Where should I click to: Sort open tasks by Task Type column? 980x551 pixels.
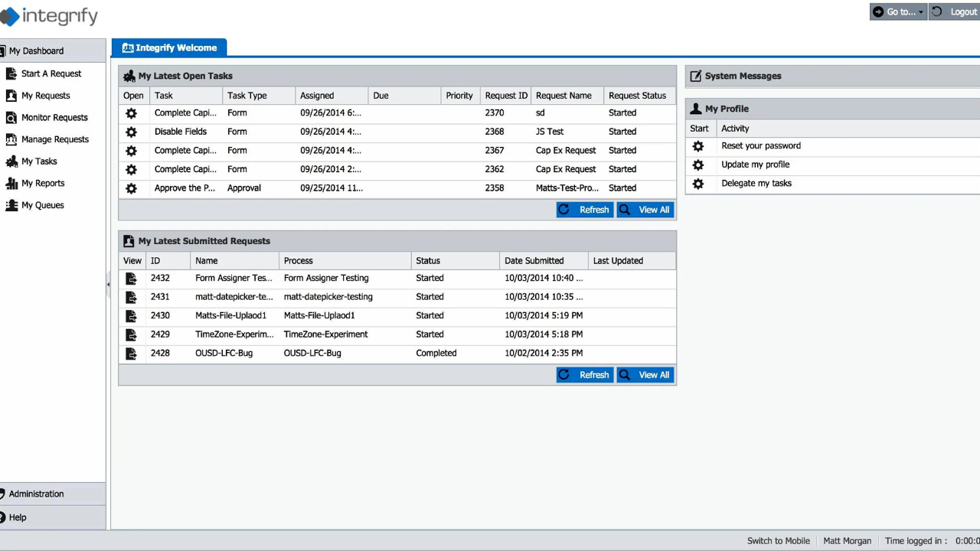coord(259,96)
